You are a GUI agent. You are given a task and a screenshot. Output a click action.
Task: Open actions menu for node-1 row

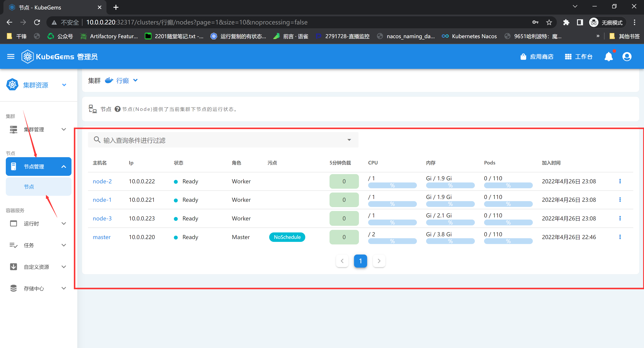pyautogui.click(x=620, y=200)
